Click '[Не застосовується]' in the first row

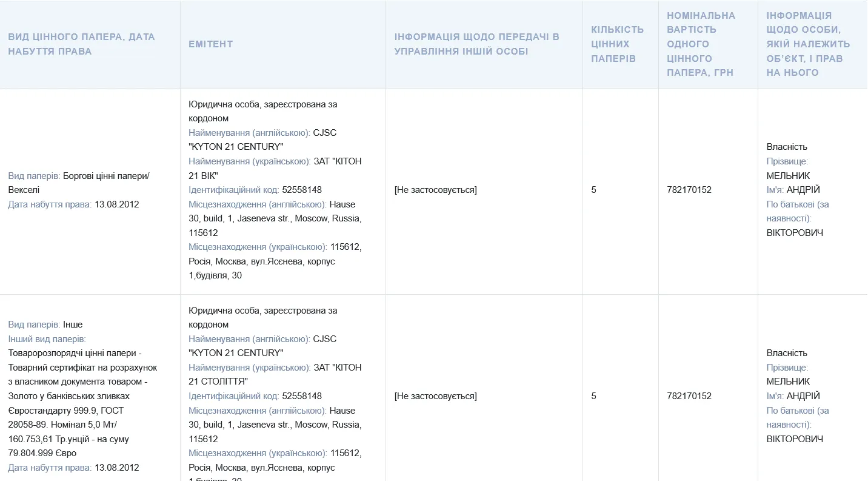click(x=435, y=190)
